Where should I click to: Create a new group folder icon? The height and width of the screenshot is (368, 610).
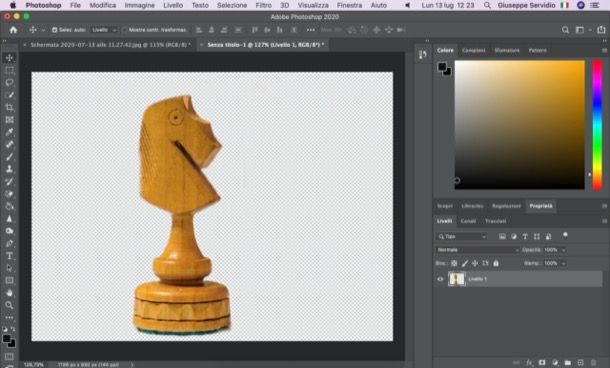[568, 362]
